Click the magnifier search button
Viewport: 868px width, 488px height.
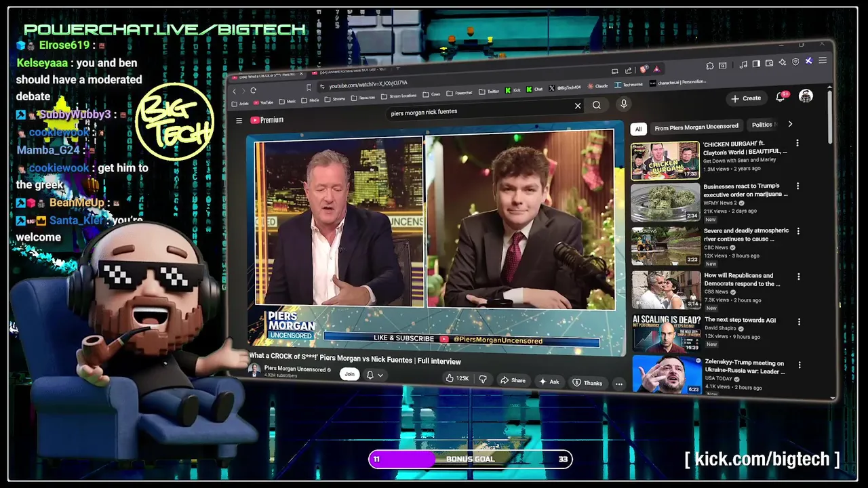click(x=597, y=105)
